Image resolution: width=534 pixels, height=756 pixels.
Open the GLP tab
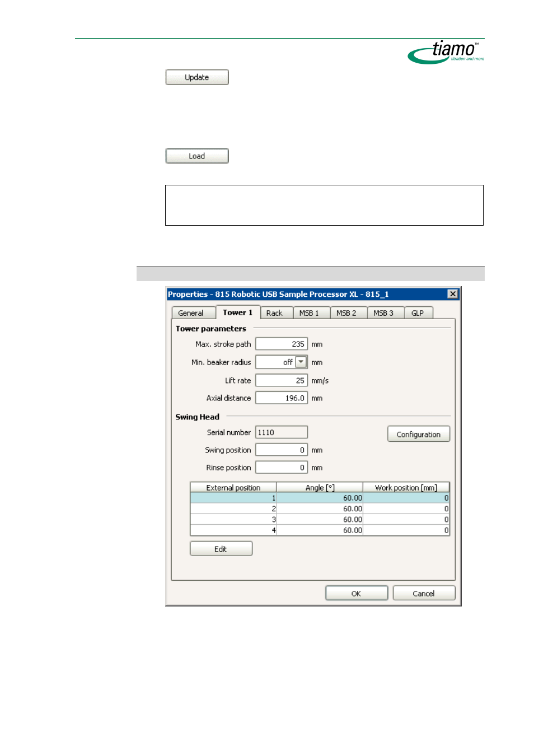(x=419, y=313)
